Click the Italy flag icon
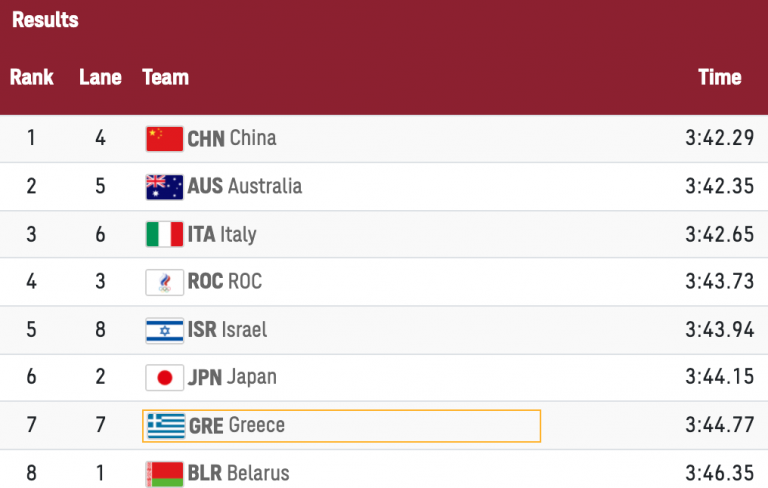 pyautogui.click(x=164, y=235)
